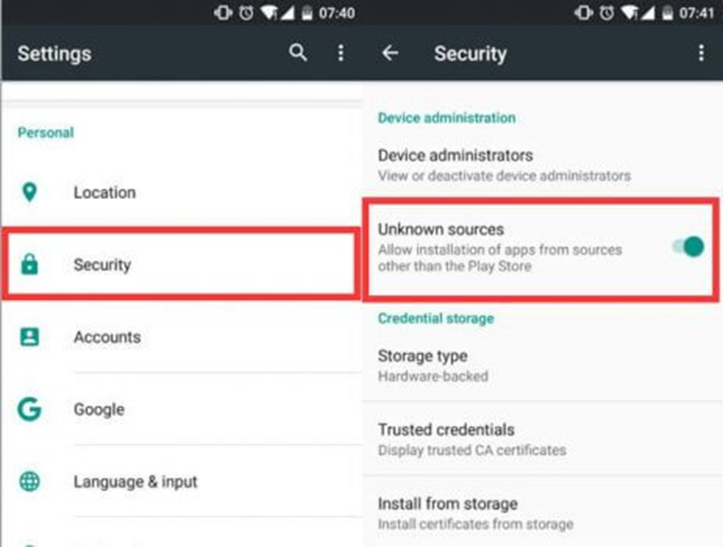The image size is (723, 547).
Task: Tap the Unknown sources title text
Action: (441, 229)
